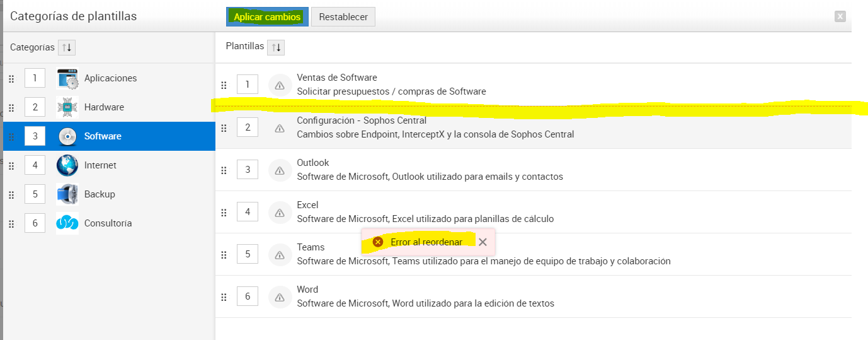Click the Outlook template title

point(313,163)
